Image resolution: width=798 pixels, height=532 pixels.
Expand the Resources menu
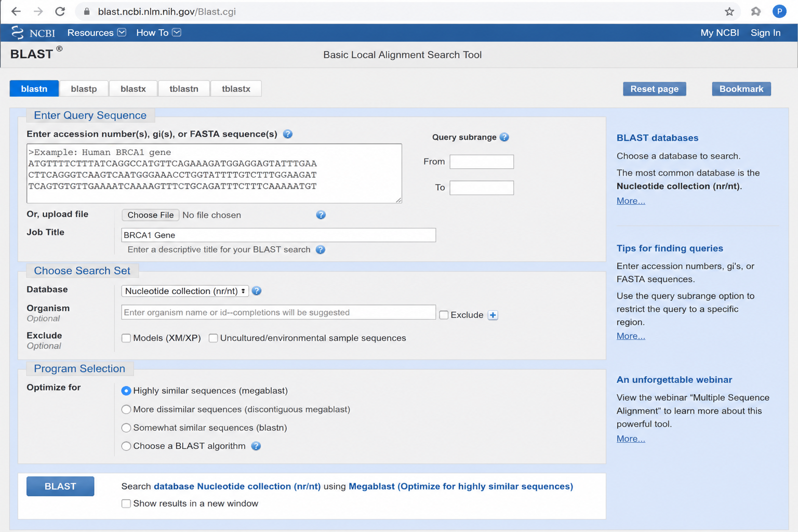pyautogui.click(x=97, y=33)
